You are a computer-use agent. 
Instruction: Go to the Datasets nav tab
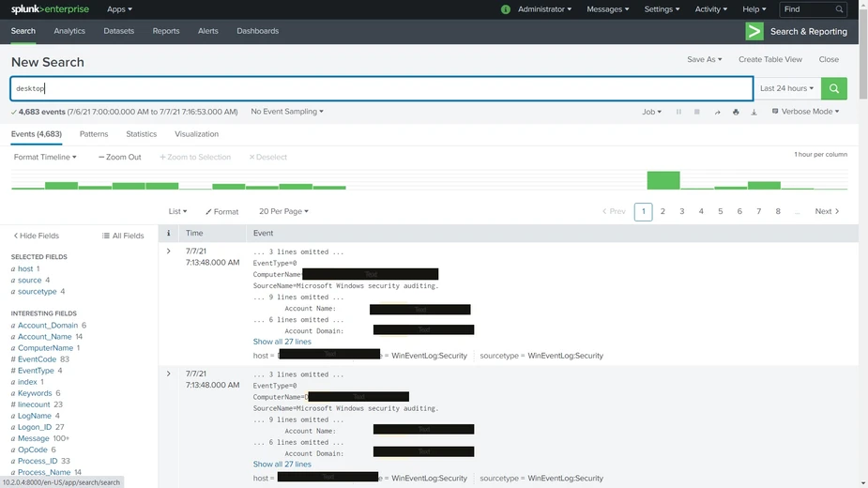pyautogui.click(x=118, y=31)
